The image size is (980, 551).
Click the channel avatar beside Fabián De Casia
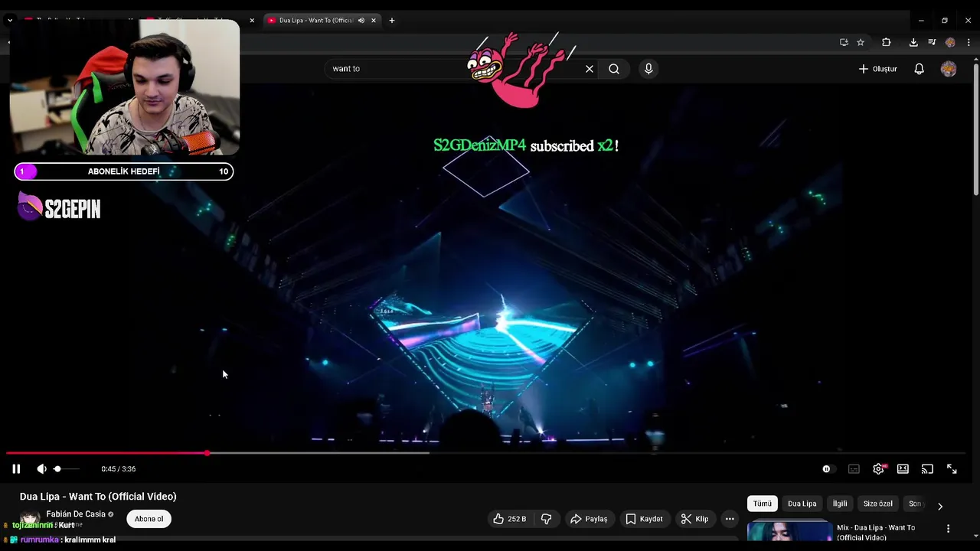click(x=30, y=518)
